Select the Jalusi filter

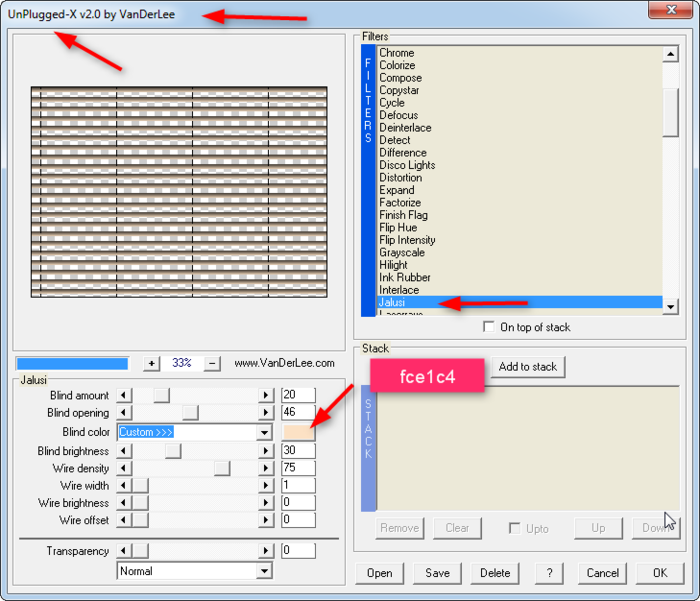[x=519, y=302]
